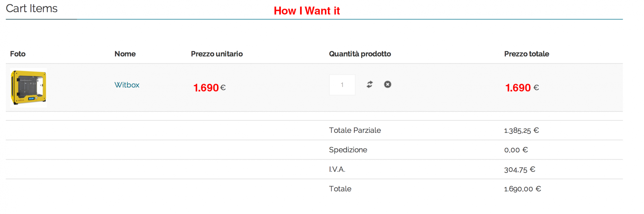Viewport: 644px width, 214px height.
Task: Click the Prezzo totale column header
Action: [x=526, y=54]
